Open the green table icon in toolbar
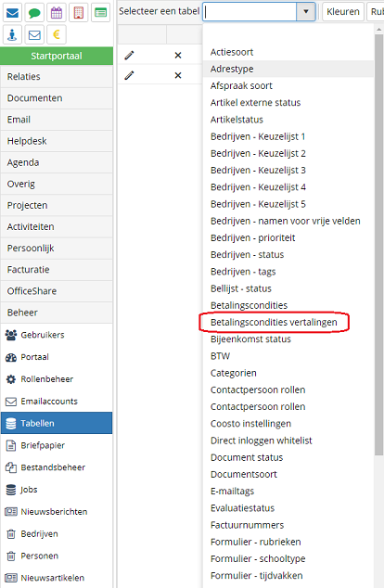 101,13
